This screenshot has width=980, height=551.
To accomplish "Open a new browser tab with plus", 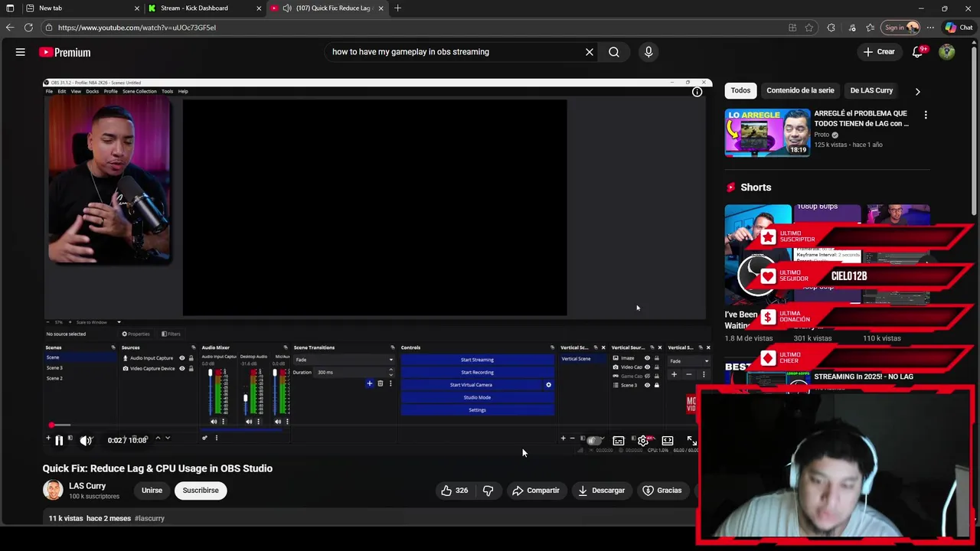I will pyautogui.click(x=397, y=8).
